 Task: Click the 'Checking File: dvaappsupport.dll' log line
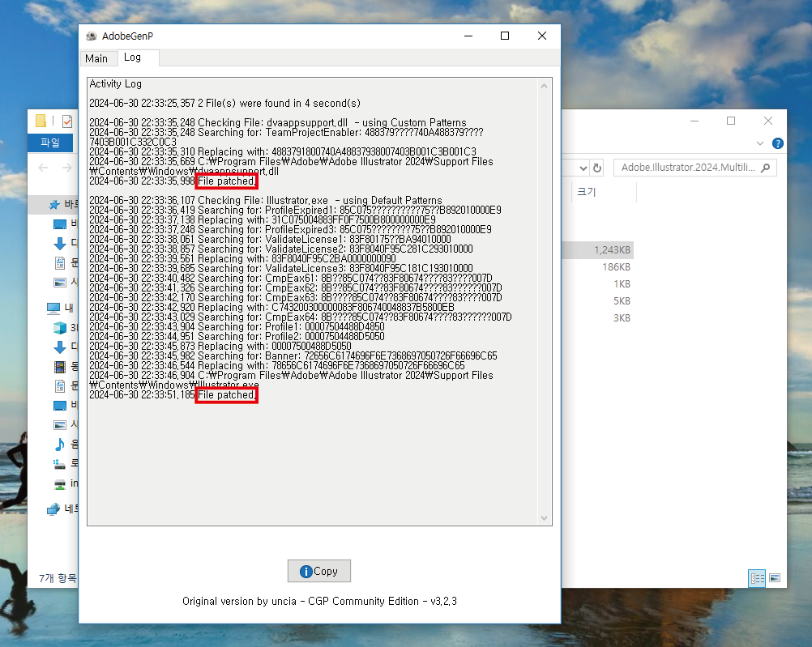278,122
